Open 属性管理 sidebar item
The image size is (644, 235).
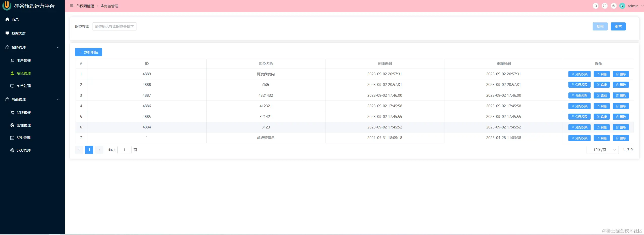[32, 125]
